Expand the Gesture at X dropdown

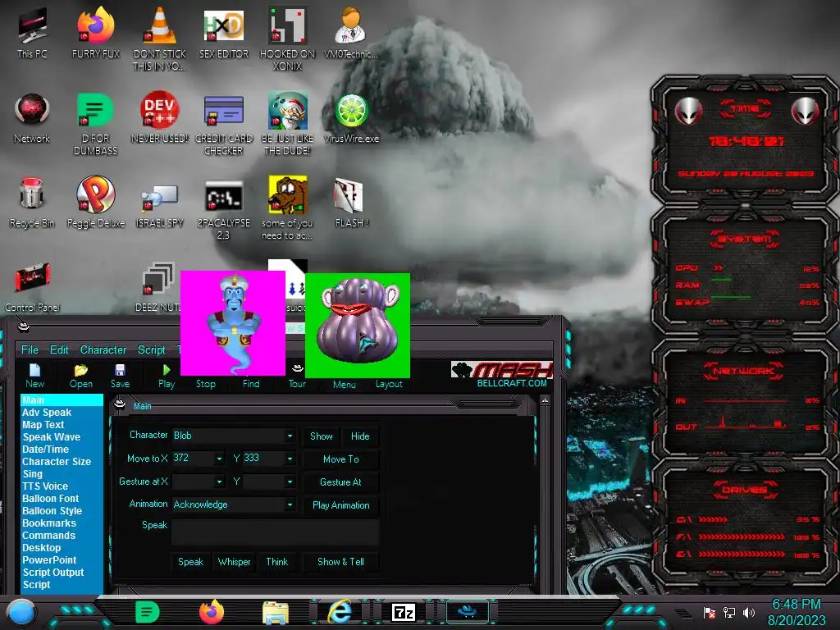pos(219,482)
